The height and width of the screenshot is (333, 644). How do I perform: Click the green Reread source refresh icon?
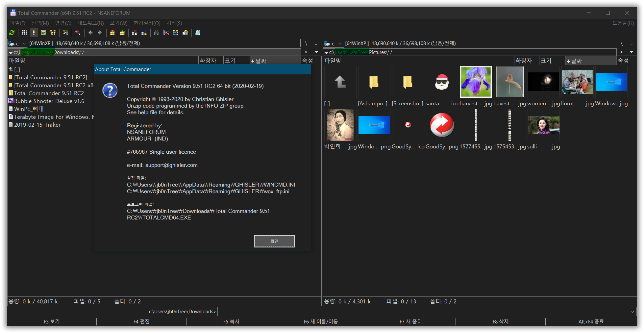coord(12,33)
